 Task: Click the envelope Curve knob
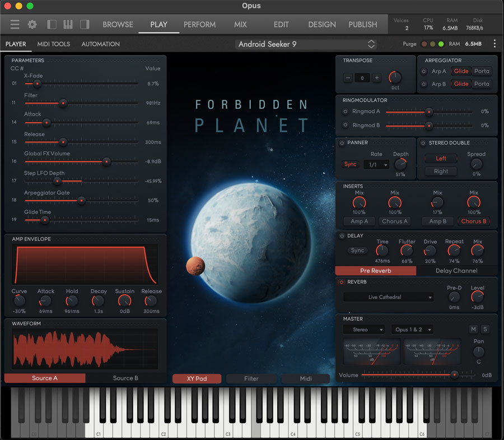19,301
